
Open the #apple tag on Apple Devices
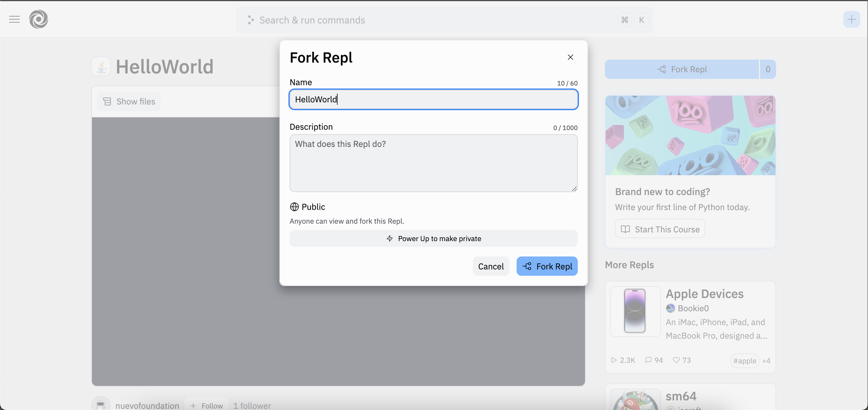tap(745, 361)
